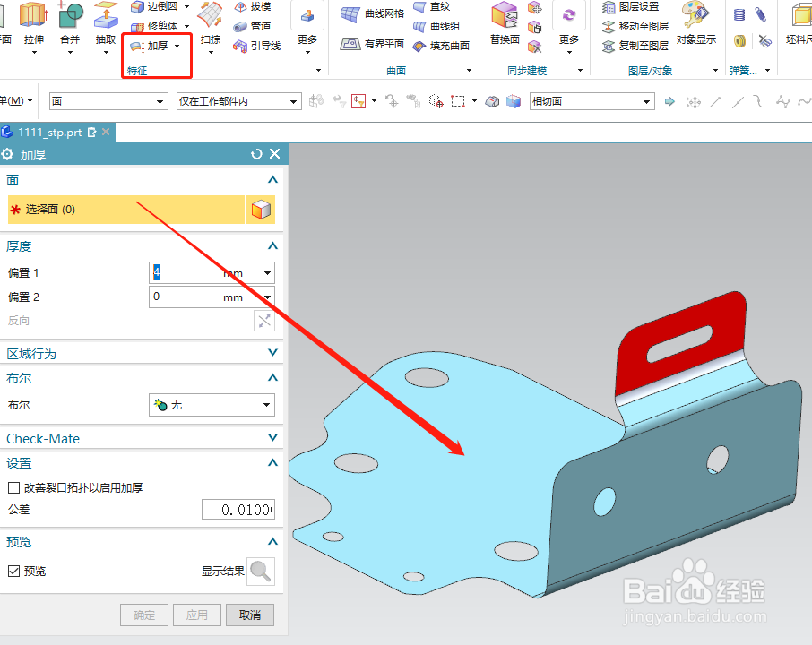Click the 选择面 (0) selection field
Viewport: 812px width, 645px height.
(125, 210)
